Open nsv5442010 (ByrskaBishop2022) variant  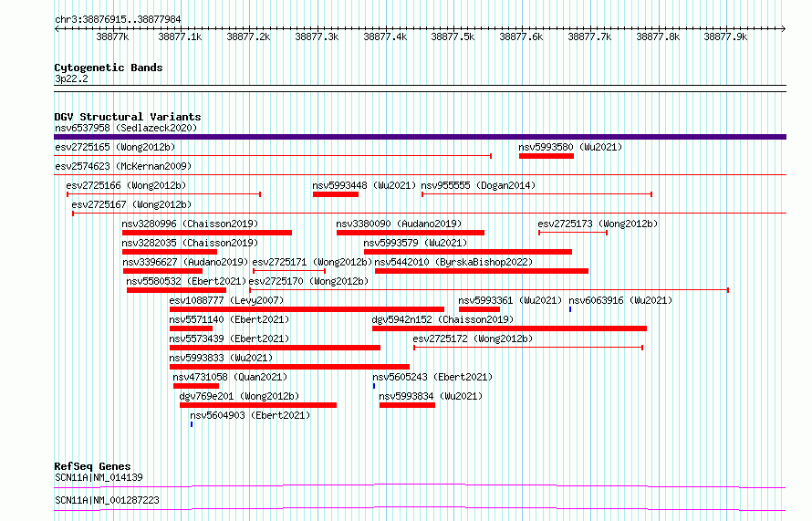click(x=453, y=262)
